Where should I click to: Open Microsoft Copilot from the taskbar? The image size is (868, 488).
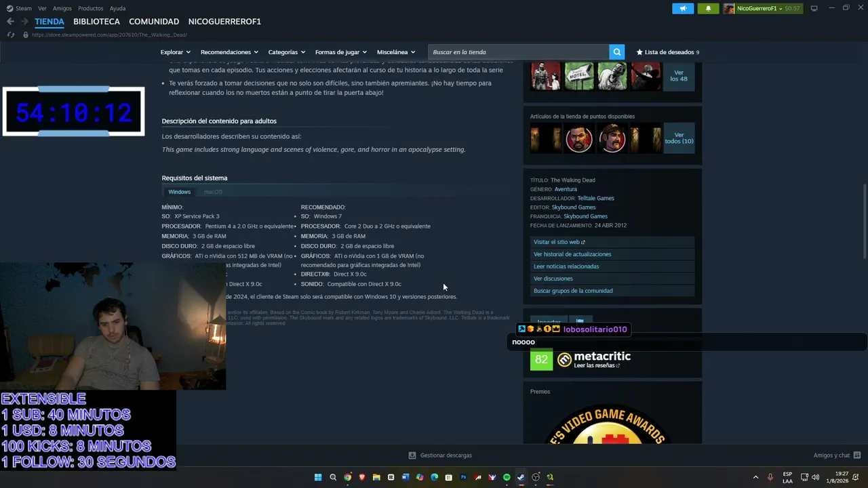[420, 477]
